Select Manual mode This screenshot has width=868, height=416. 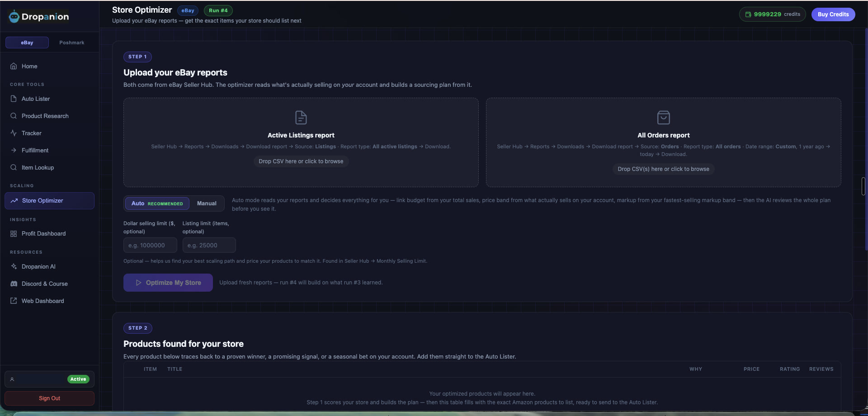coord(207,203)
